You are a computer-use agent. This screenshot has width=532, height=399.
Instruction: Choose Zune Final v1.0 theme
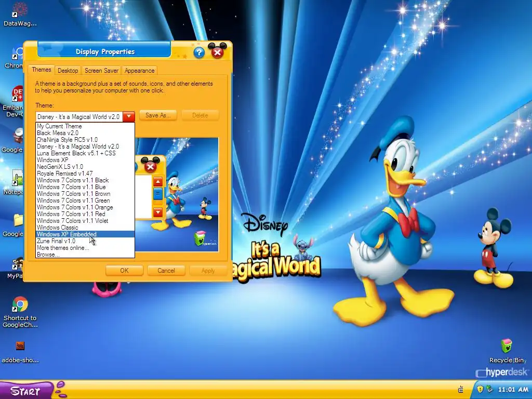(85, 241)
